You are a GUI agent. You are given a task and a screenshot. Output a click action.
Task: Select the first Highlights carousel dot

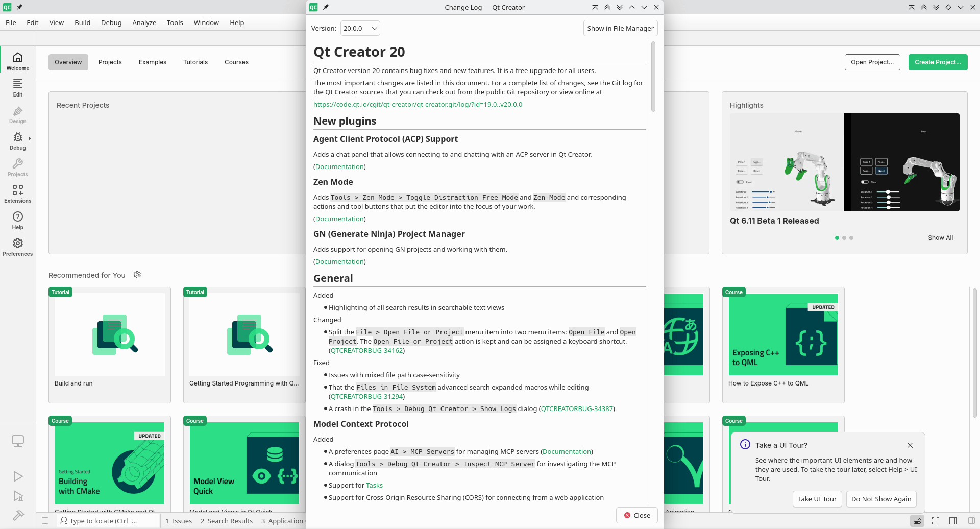click(837, 238)
